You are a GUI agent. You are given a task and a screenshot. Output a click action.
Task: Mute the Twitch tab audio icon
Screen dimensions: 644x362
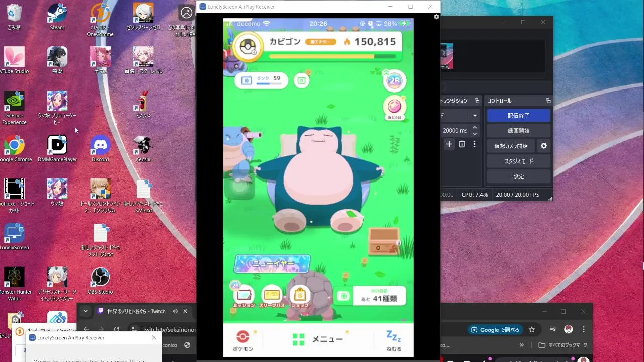click(x=175, y=311)
